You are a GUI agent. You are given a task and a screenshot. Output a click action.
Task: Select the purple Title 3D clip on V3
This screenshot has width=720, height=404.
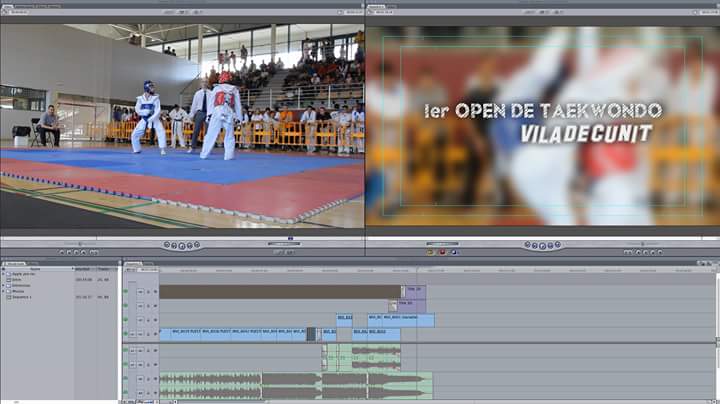tap(411, 306)
